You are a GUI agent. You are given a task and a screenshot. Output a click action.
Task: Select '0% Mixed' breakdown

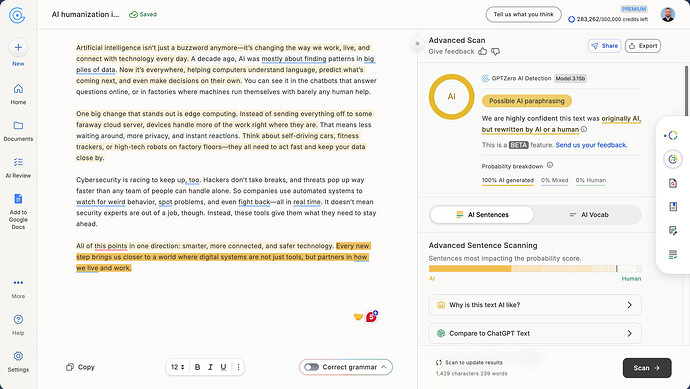[554, 180]
